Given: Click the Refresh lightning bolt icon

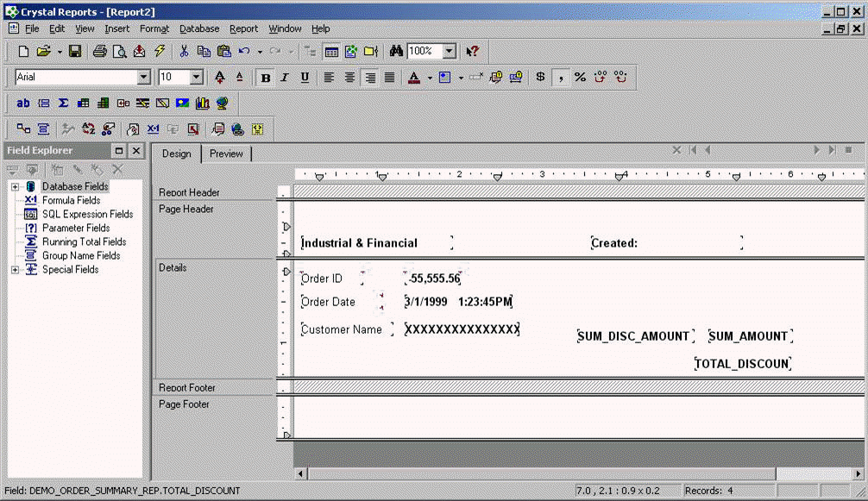Looking at the screenshot, I should point(160,52).
